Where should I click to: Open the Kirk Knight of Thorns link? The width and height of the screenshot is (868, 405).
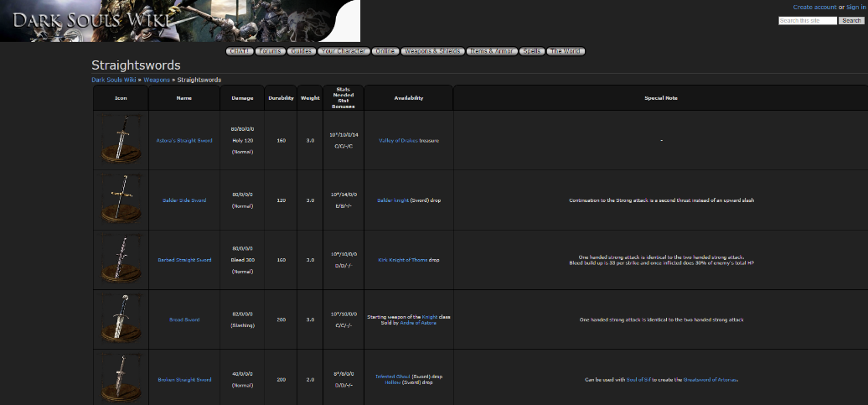tap(403, 261)
